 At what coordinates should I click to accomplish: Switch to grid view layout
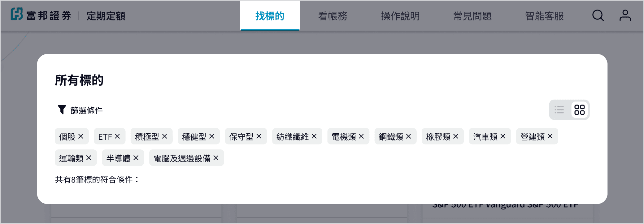pyautogui.click(x=579, y=110)
